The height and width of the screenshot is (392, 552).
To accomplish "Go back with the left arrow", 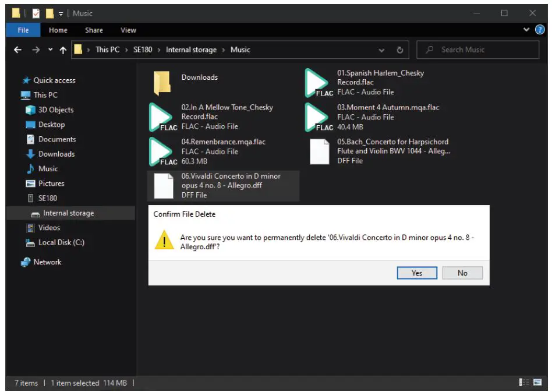I will [x=17, y=50].
